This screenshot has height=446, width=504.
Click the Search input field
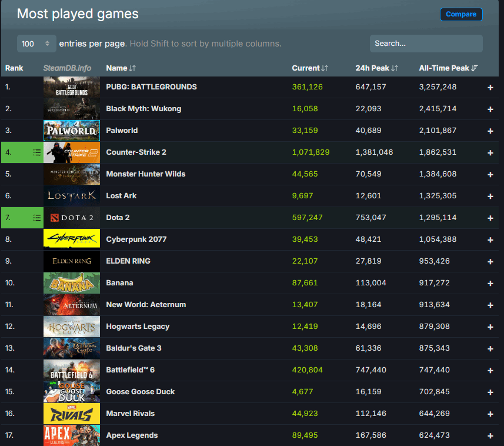point(426,44)
